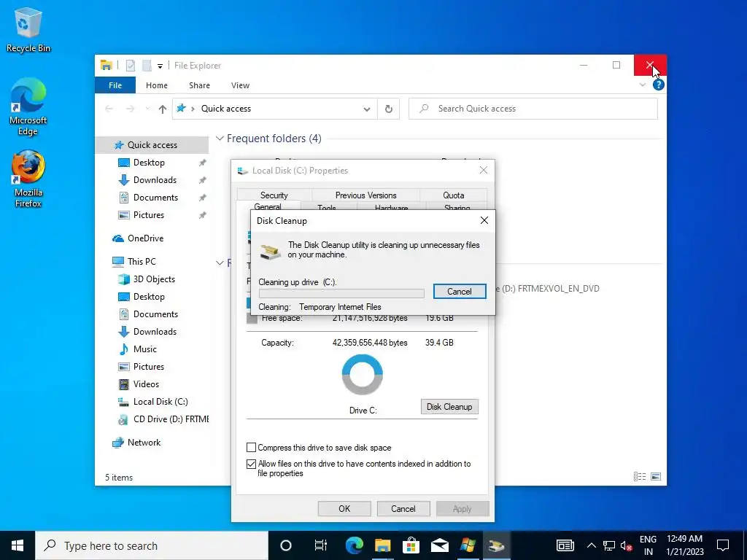Click Cancel in Local Disk Properties
The width and height of the screenshot is (747, 560).
tap(403, 508)
